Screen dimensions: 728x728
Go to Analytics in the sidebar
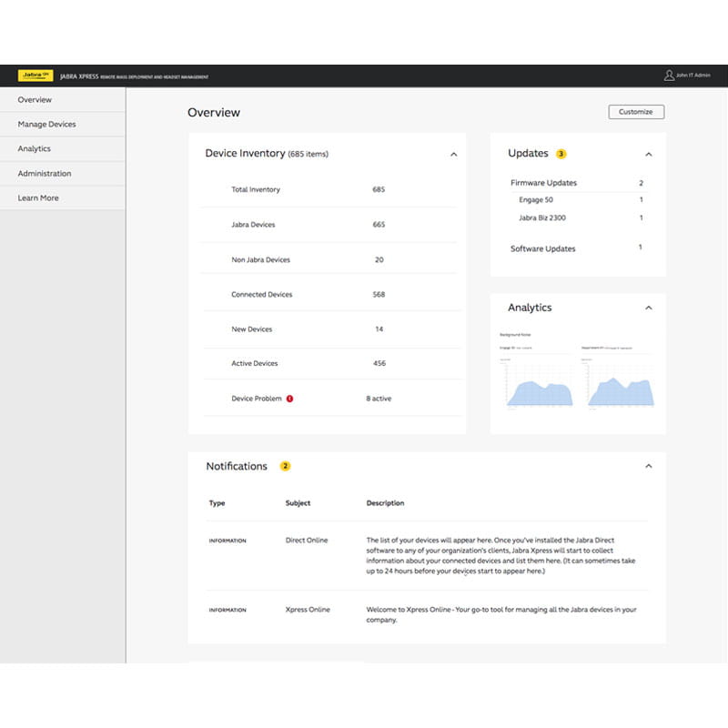[35, 149]
